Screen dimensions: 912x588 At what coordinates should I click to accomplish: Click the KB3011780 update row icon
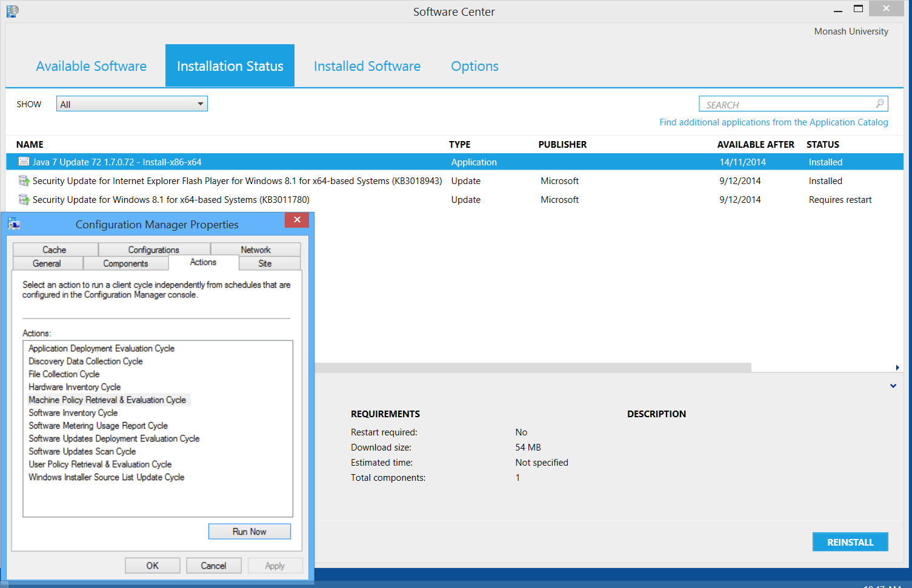pos(24,199)
